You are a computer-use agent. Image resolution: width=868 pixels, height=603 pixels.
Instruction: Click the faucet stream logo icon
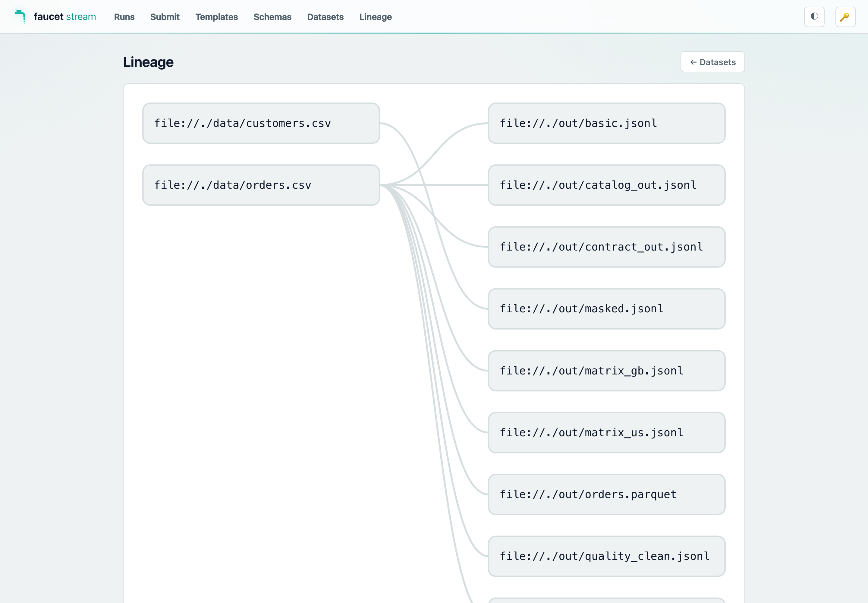point(20,17)
